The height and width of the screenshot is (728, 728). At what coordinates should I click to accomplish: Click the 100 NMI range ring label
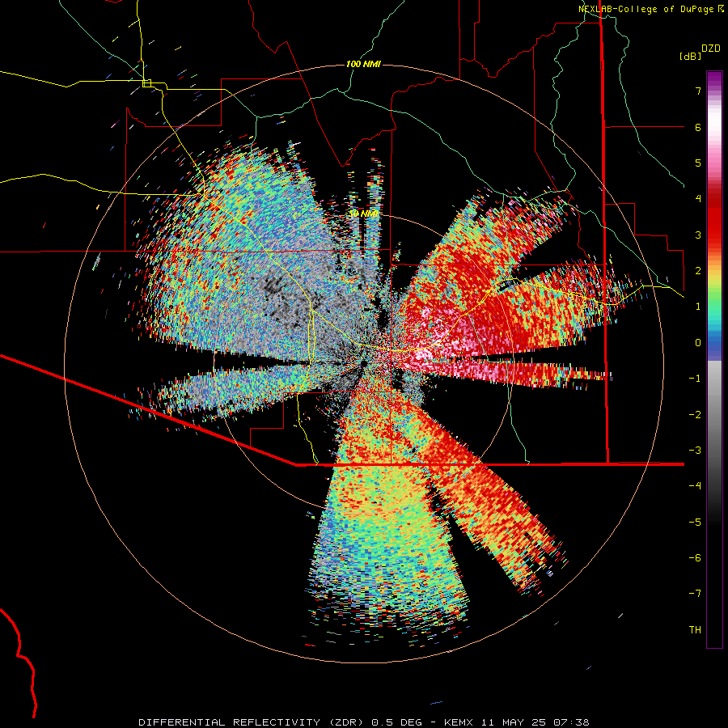point(363,64)
